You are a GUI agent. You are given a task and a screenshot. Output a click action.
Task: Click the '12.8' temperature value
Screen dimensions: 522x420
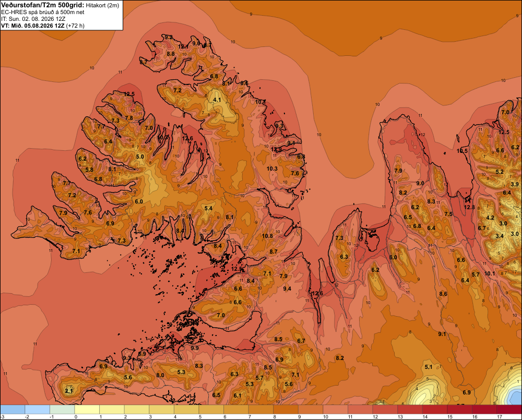click(469, 207)
